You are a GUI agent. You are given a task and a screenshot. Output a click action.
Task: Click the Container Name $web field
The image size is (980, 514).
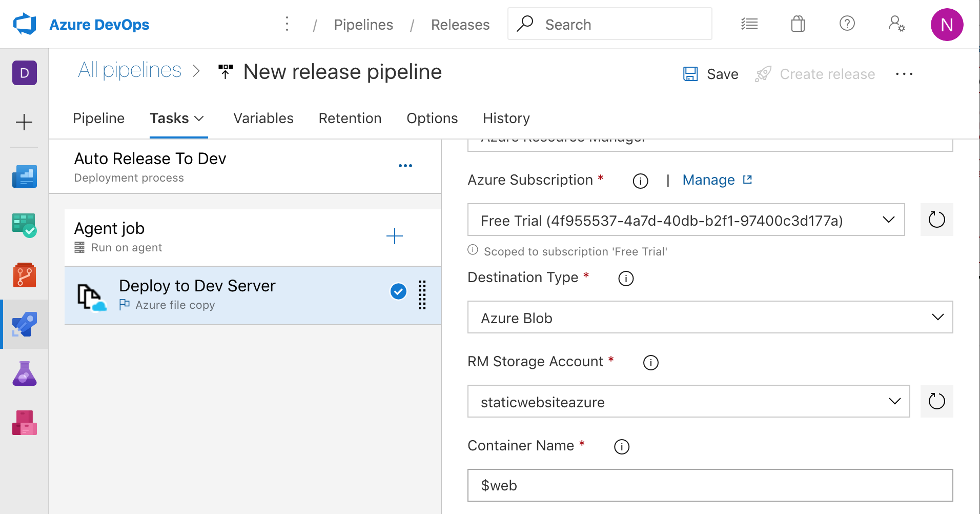tap(710, 485)
